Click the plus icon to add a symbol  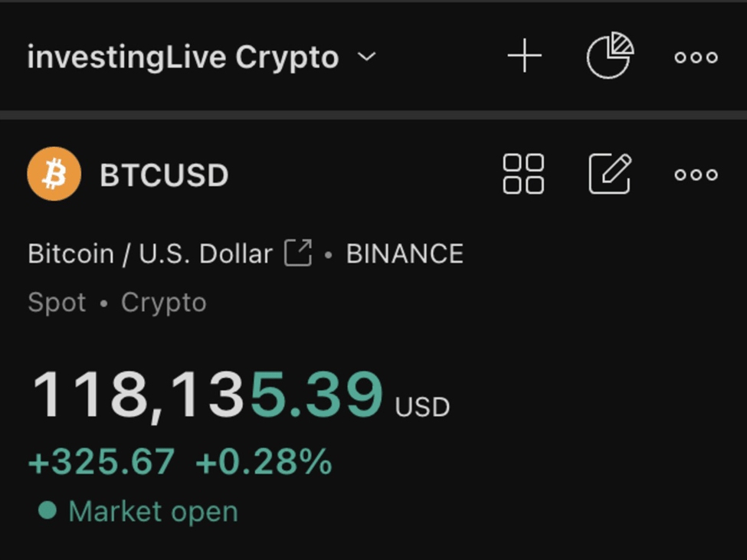(x=524, y=56)
